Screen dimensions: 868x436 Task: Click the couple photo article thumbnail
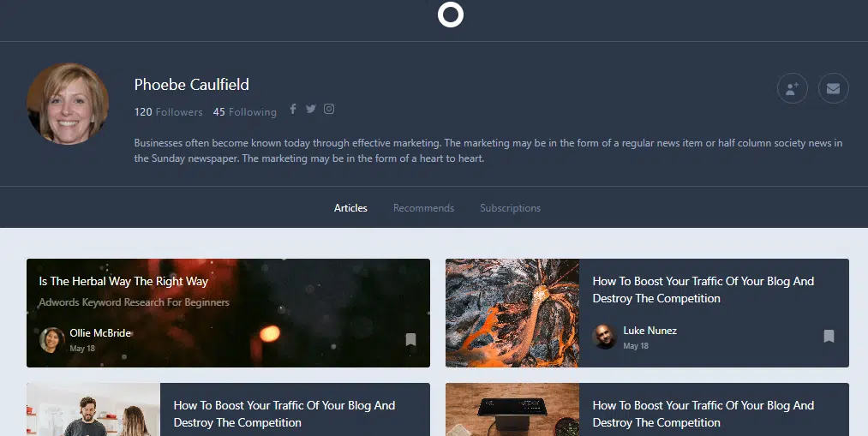93,409
